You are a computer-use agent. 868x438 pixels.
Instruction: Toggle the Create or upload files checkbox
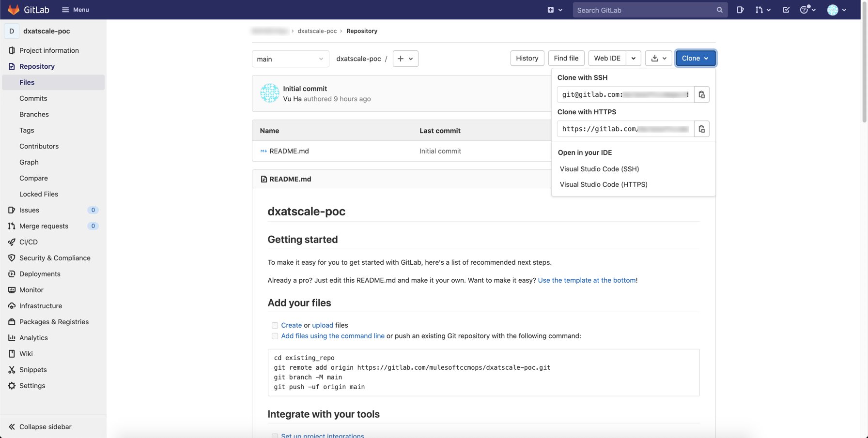pos(275,325)
